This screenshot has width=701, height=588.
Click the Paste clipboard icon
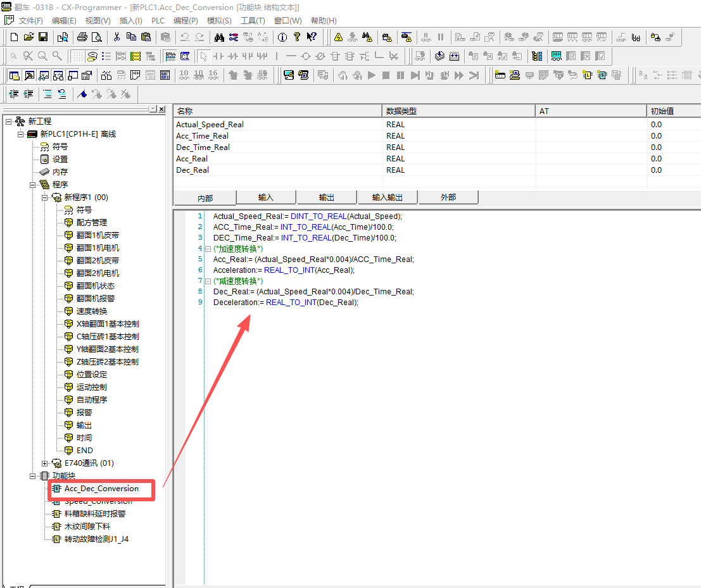pyautogui.click(x=146, y=37)
